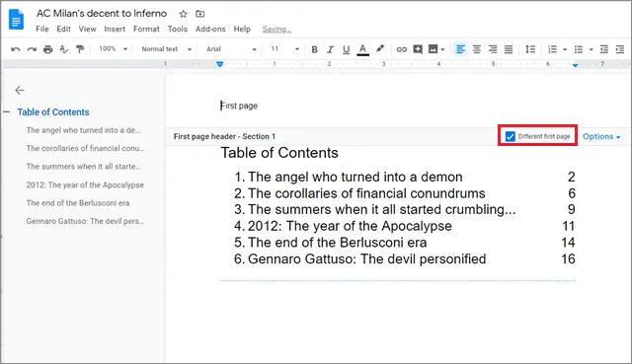Click page number 16 in the contents
The height and width of the screenshot is (364, 632).
(568, 258)
